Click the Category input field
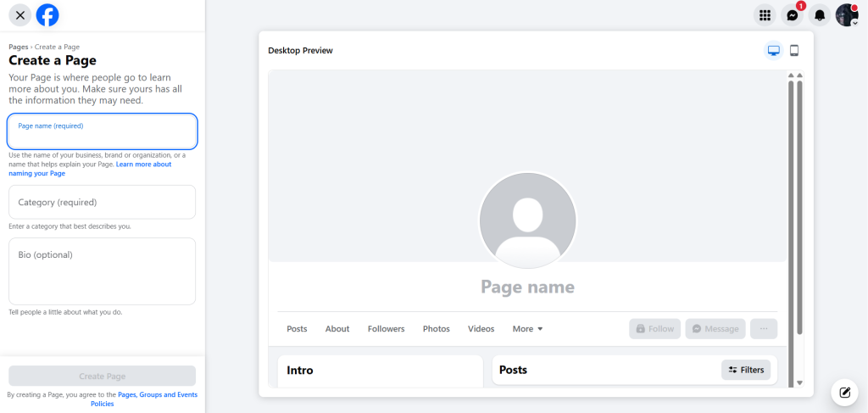 tap(103, 202)
